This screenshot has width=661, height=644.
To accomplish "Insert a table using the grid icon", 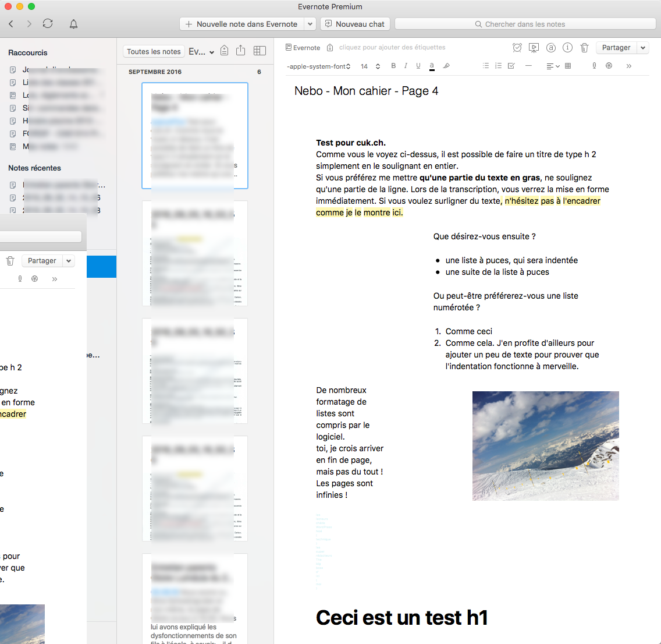I will click(568, 66).
